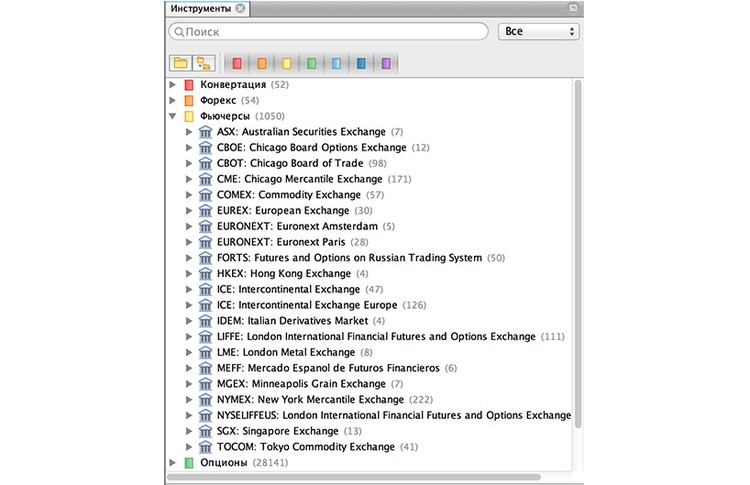Click the exchange icon for SGX Singapore Exchange
Screen dimensions: 750x485
pos(205,431)
